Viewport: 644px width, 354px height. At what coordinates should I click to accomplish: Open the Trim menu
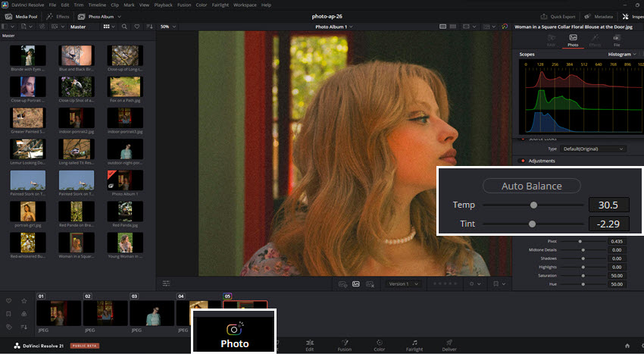79,5
